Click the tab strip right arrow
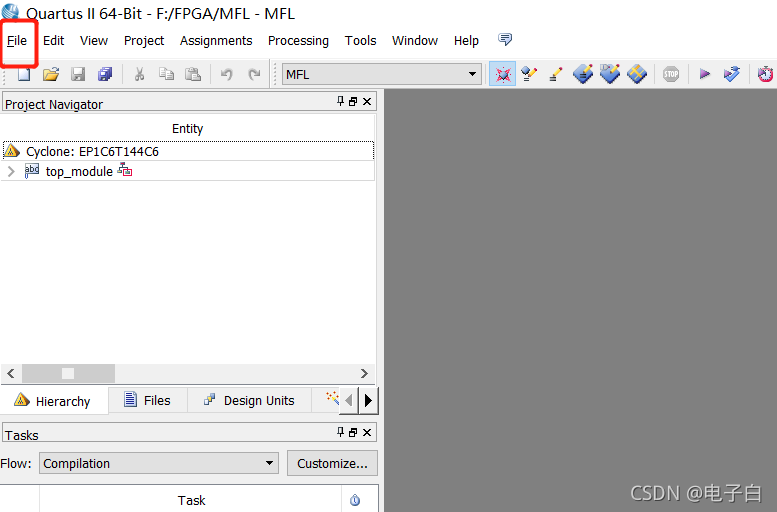777x512 pixels. click(x=368, y=400)
